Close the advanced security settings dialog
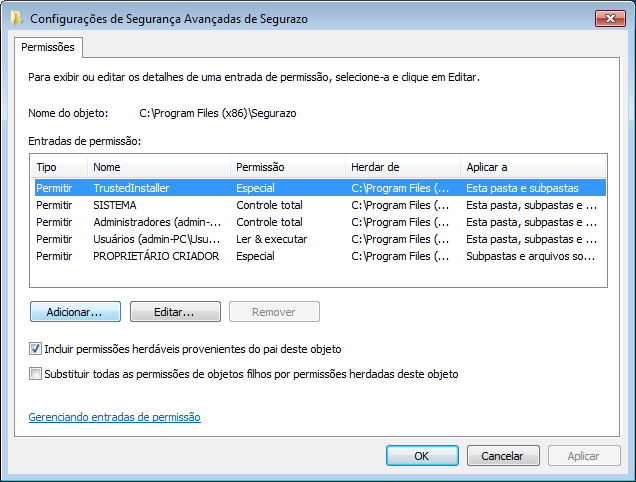The height and width of the screenshot is (482, 636). (x=610, y=18)
